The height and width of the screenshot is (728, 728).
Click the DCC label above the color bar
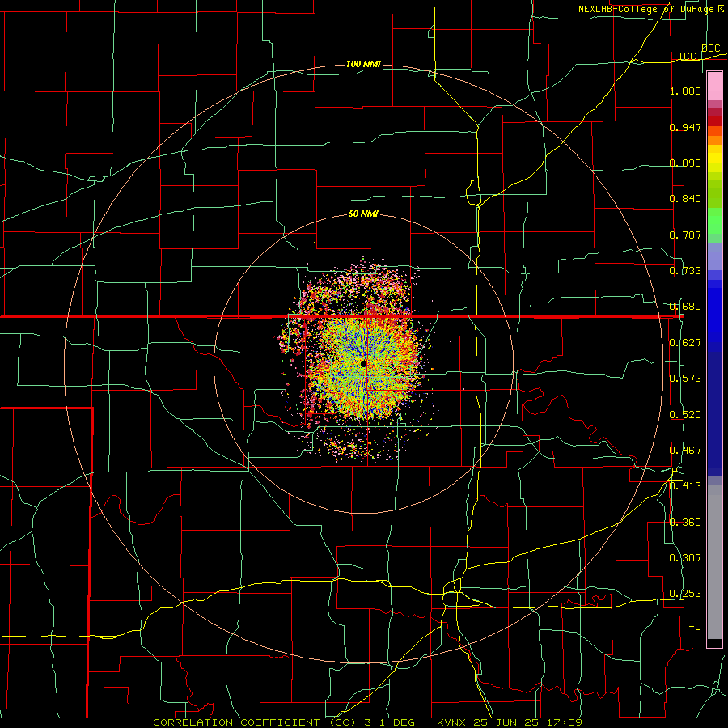(710, 48)
